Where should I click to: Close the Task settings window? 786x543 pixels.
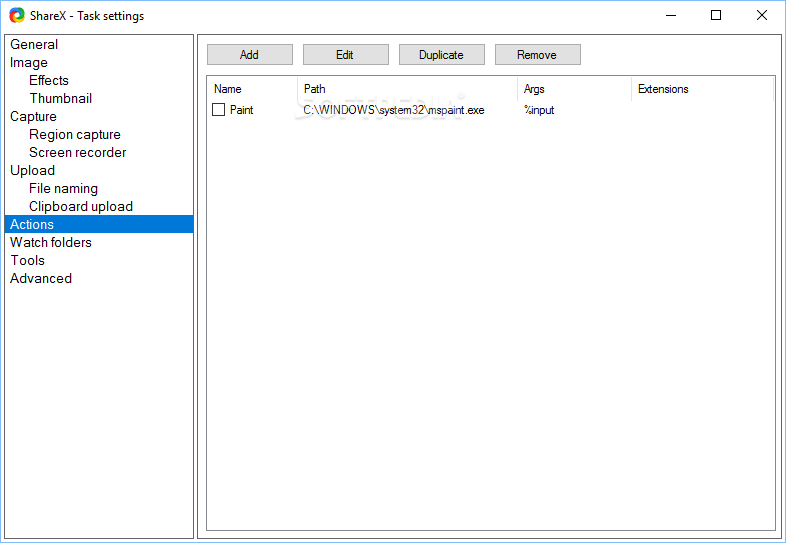(761, 16)
